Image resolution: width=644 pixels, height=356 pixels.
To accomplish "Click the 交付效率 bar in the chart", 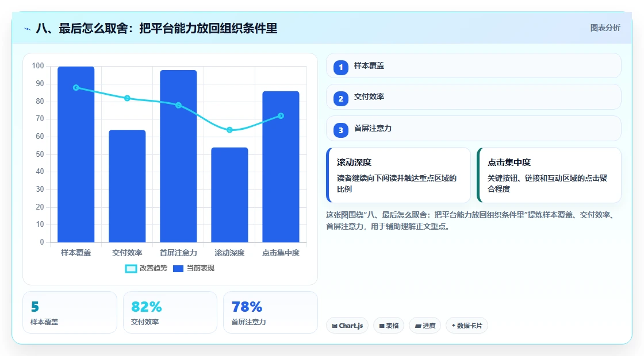I will 127,186.
